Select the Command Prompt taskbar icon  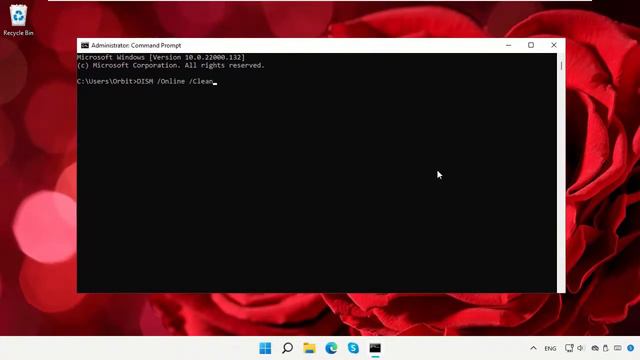(x=375, y=348)
